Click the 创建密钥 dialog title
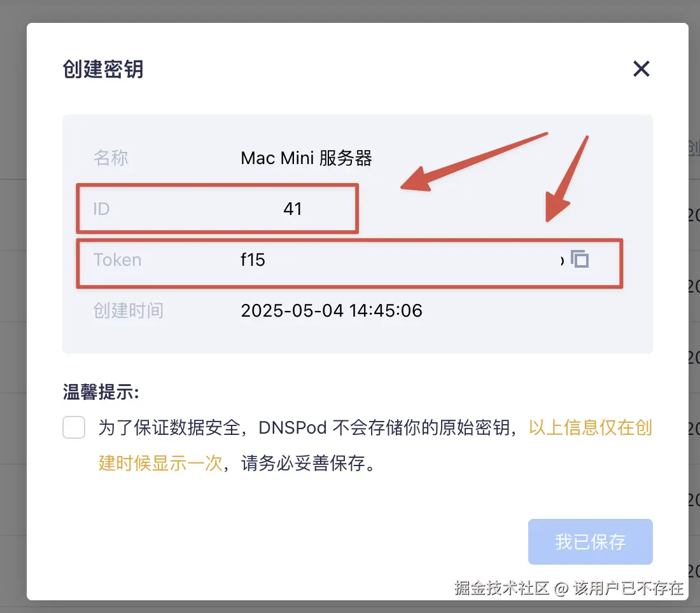This screenshot has width=700, height=613. coord(103,69)
